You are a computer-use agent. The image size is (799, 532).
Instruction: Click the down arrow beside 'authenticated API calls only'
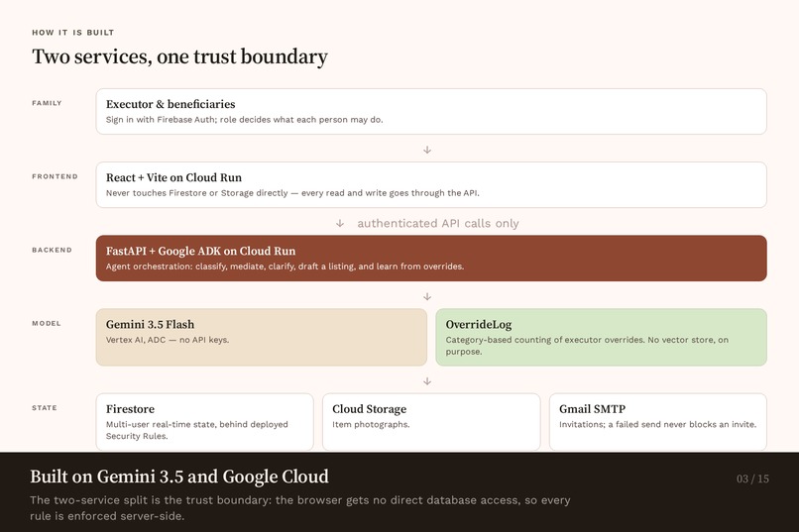[x=340, y=224]
